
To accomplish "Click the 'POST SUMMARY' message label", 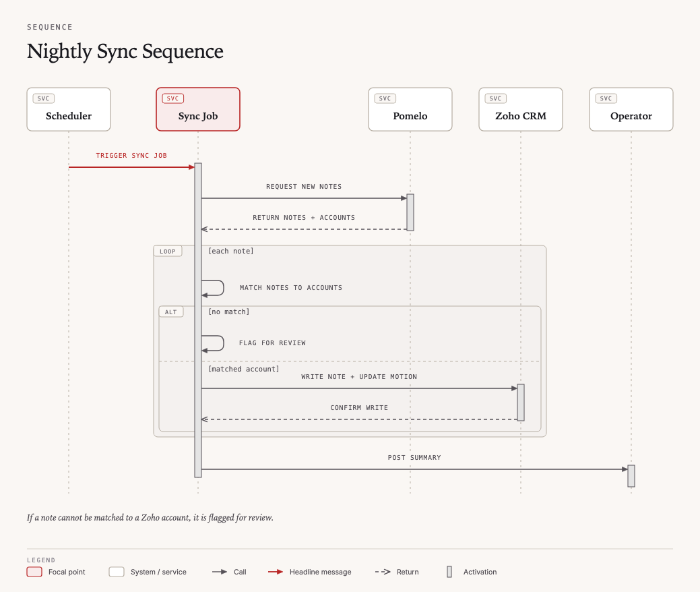I will tap(414, 458).
